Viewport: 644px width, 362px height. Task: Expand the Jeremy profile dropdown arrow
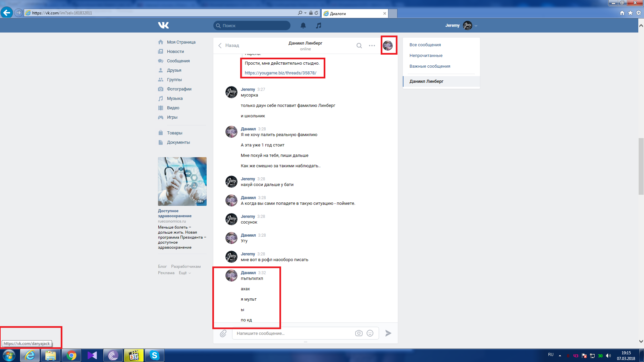(x=476, y=26)
